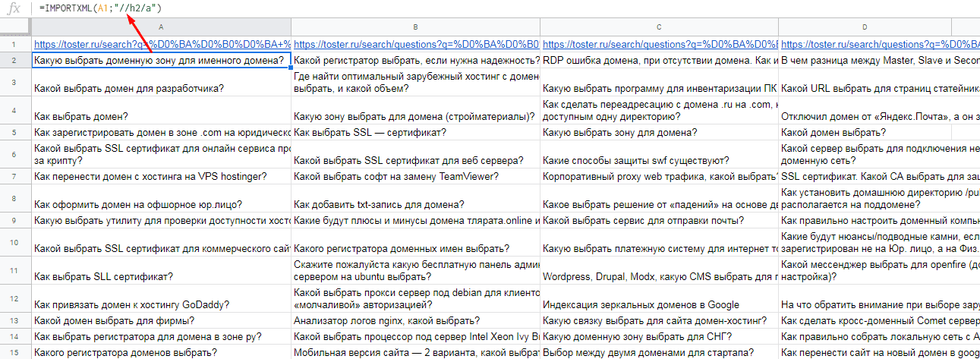
Task: Select cell 'Какого регистратора доменных имен выбрать?'
Action: click(416, 243)
